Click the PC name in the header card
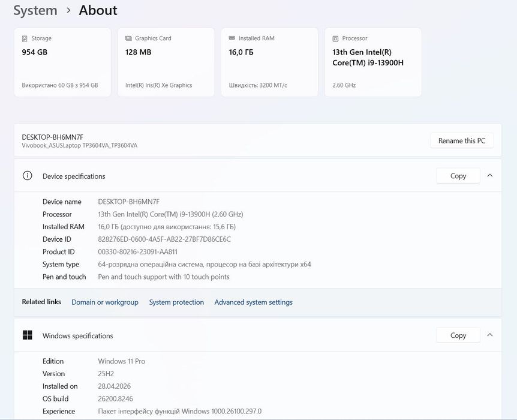This screenshot has height=420, width=517. [x=52, y=137]
